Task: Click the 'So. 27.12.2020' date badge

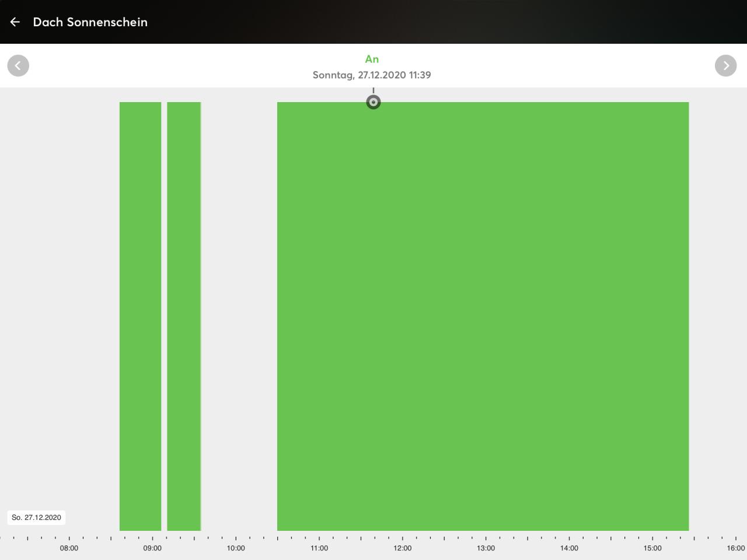Action: click(x=36, y=517)
